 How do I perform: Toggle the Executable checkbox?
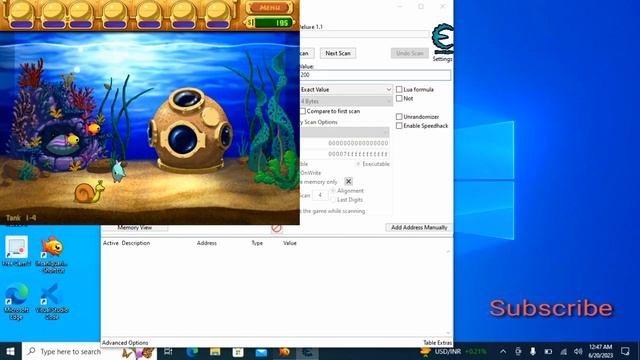tap(358, 164)
